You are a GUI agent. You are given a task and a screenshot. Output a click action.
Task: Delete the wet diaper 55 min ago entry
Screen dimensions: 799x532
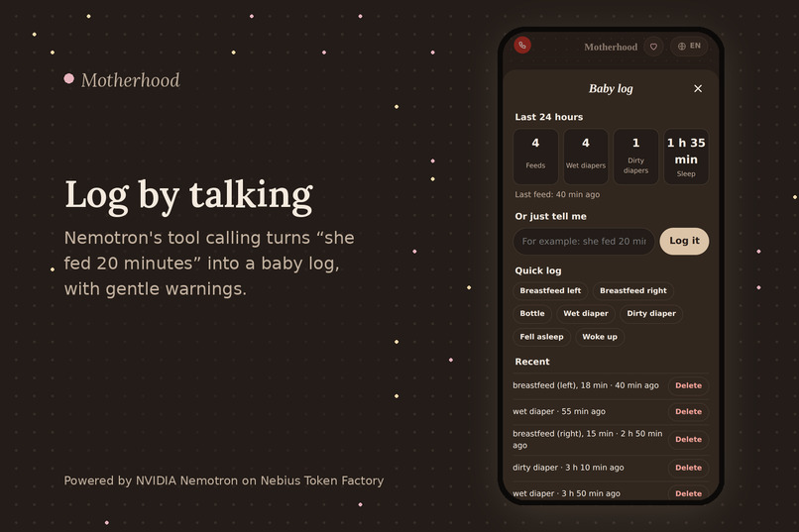(688, 412)
